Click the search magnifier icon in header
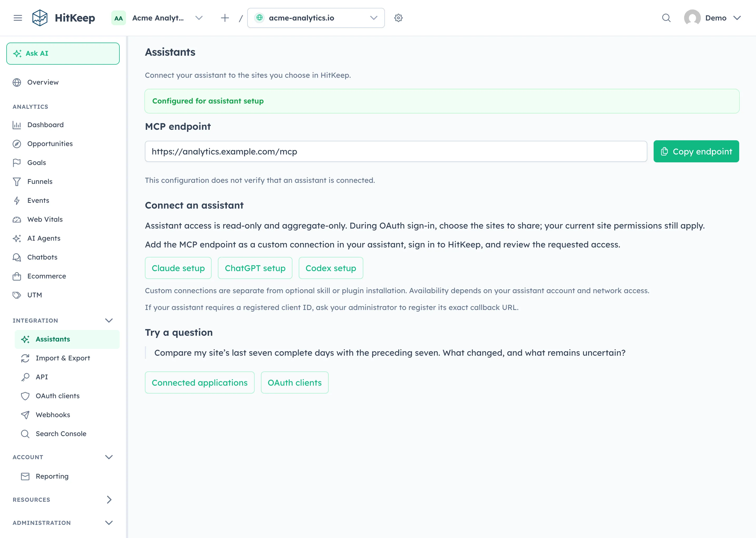The height and width of the screenshot is (538, 756). [x=666, y=18]
